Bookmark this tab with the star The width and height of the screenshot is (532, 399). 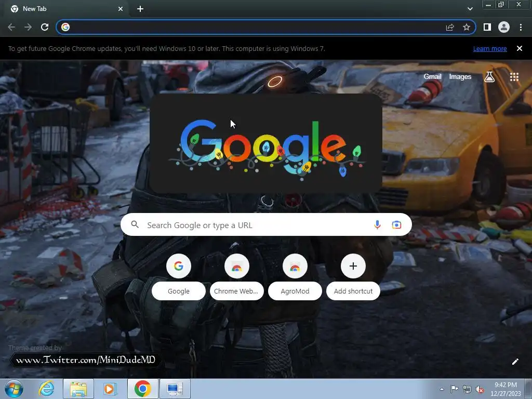pyautogui.click(x=467, y=27)
